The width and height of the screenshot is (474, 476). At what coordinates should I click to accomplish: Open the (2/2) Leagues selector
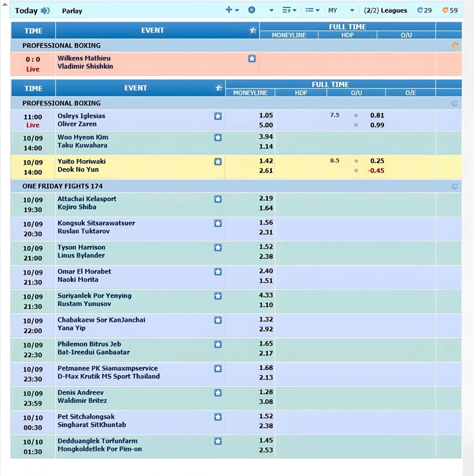tap(385, 10)
